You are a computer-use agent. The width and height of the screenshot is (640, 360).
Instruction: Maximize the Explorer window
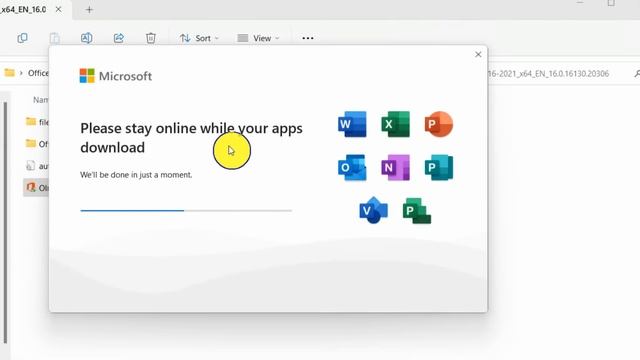coord(611,3)
